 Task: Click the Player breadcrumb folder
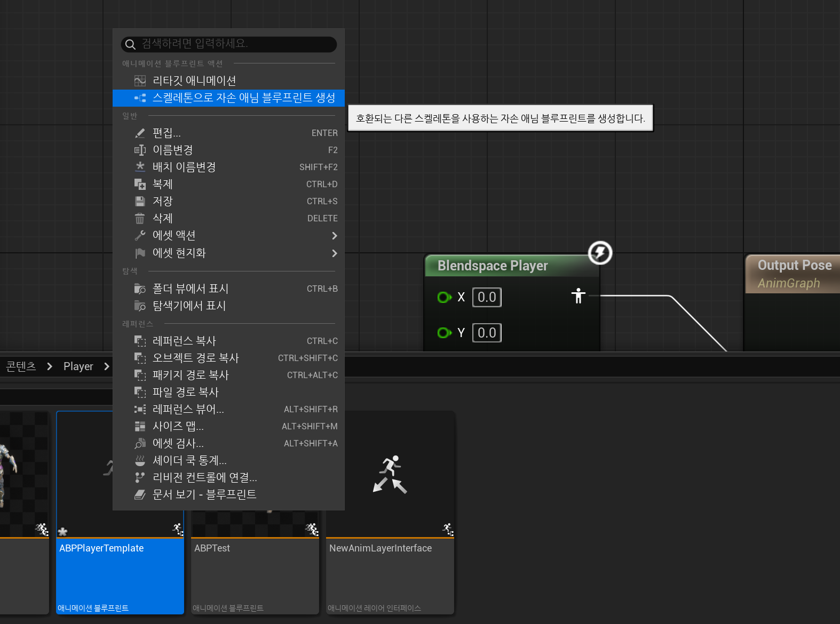(x=78, y=366)
